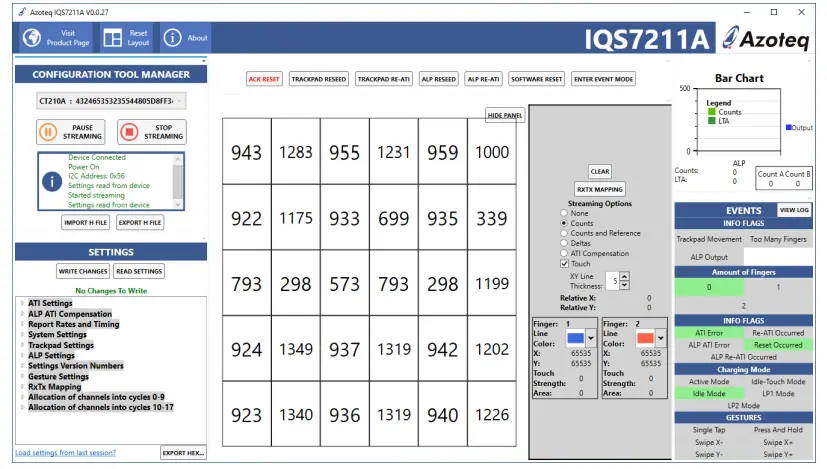827x469 pixels.
Task: Click the Reset Layout icon
Action: 112,37
